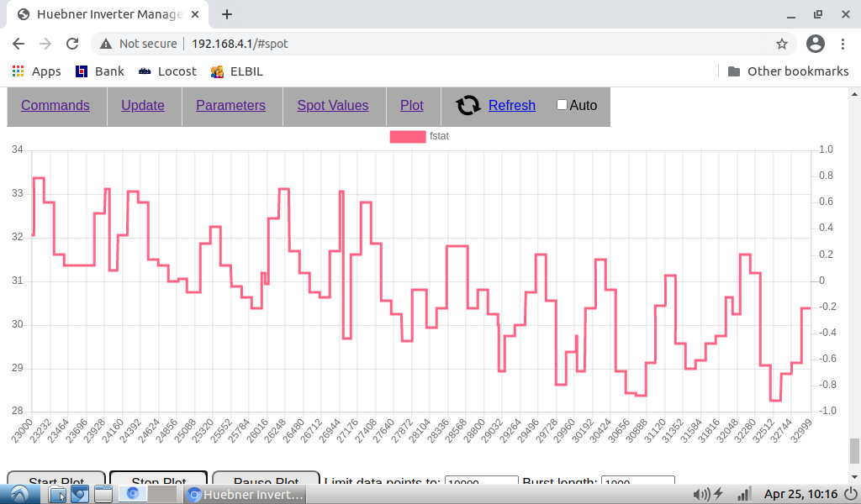Toggle fstat series via legend swatch
This screenshot has width=861, height=504.
[x=408, y=136]
